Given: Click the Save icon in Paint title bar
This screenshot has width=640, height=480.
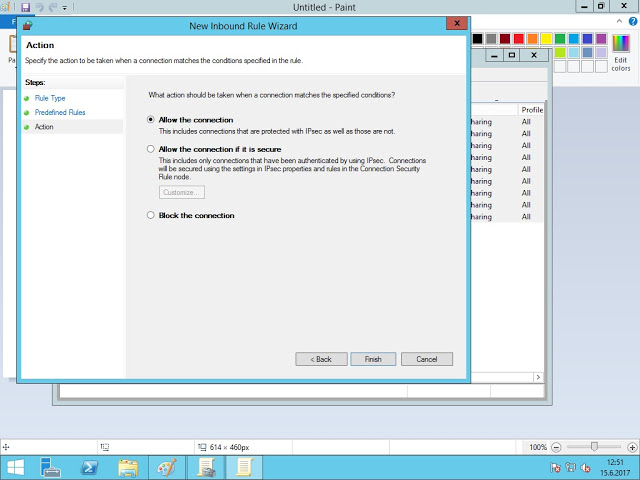Looking at the screenshot, I should (x=26, y=6).
